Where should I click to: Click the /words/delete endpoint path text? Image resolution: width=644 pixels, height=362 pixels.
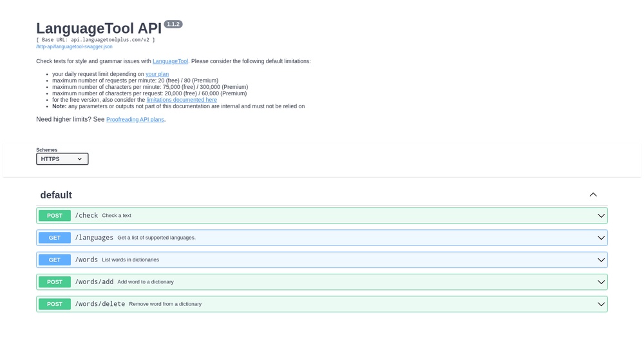pyautogui.click(x=100, y=304)
